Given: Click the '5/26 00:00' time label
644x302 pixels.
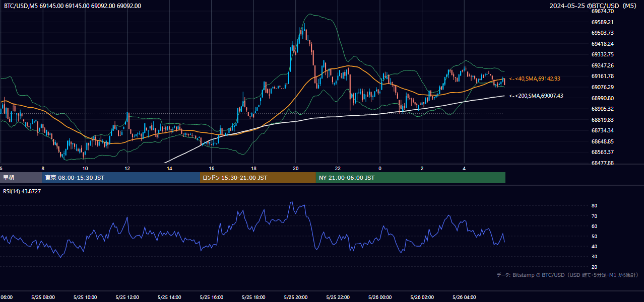Looking at the screenshot, I should (380, 297).
